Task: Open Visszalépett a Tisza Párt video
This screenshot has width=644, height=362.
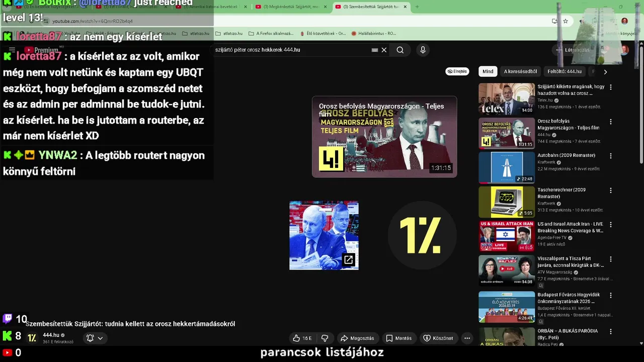Action: click(x=507, y=270)
